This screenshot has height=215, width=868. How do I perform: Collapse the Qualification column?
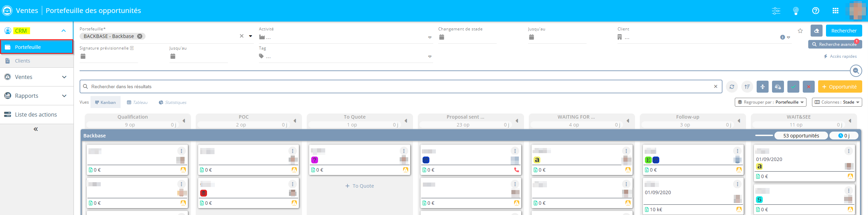(184, 121)
